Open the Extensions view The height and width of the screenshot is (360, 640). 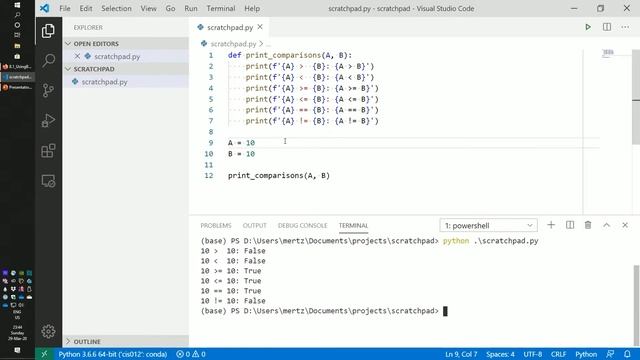[x=48, y=151]
